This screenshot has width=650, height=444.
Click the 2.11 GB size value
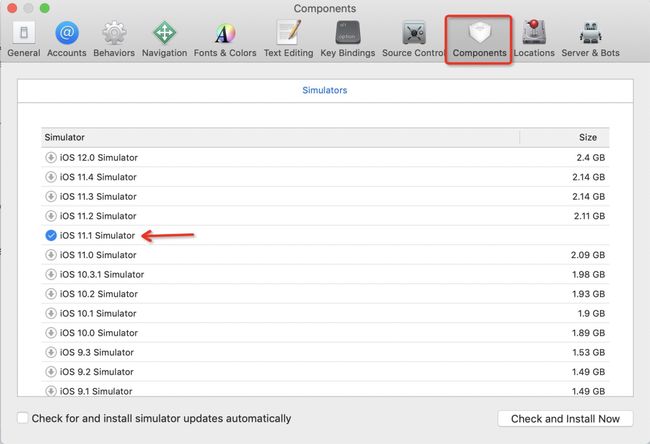(589, 216)
